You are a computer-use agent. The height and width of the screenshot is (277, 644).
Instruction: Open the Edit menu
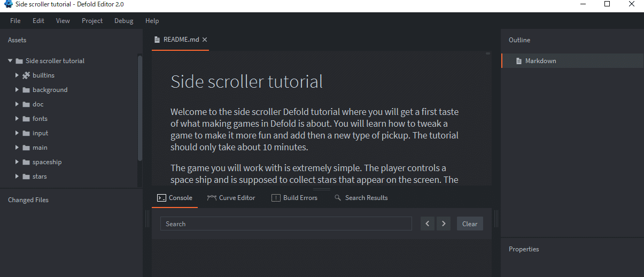click(38, 21)
